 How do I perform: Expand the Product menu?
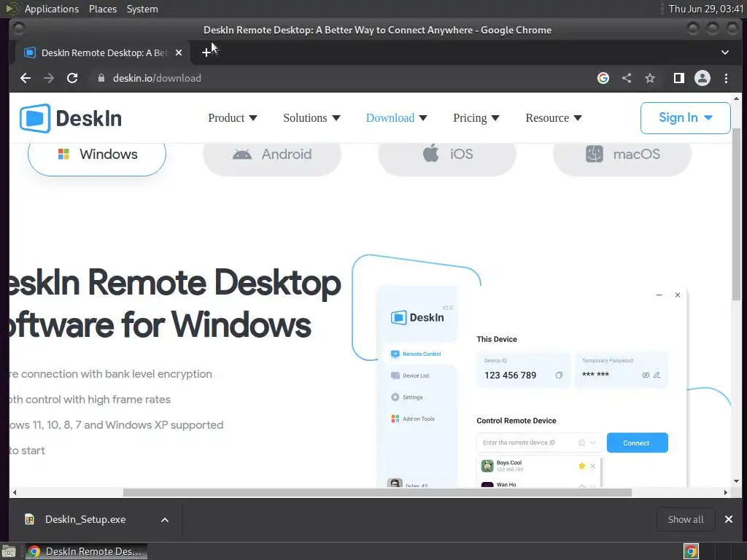(x=233, y=118)
